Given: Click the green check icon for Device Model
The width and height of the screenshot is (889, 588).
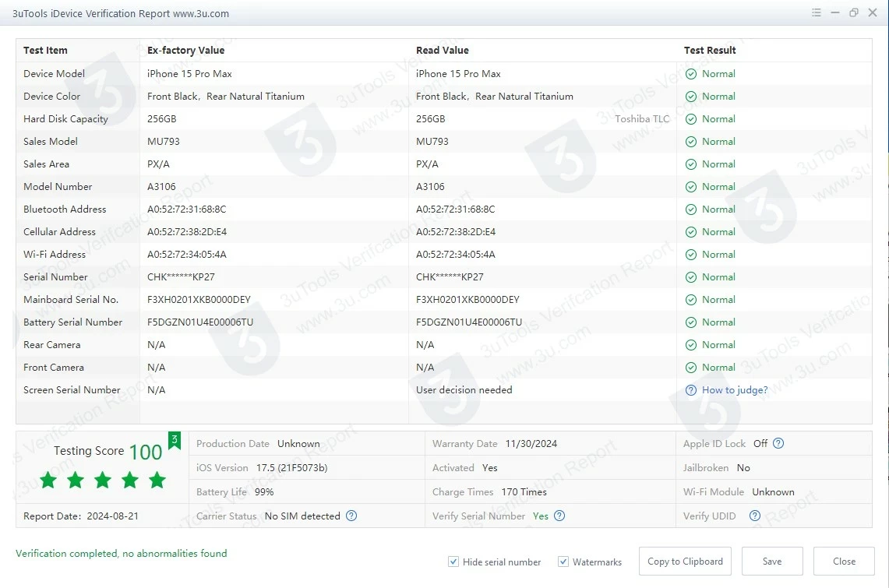Looking at the screenshot, I should (690, 74).
